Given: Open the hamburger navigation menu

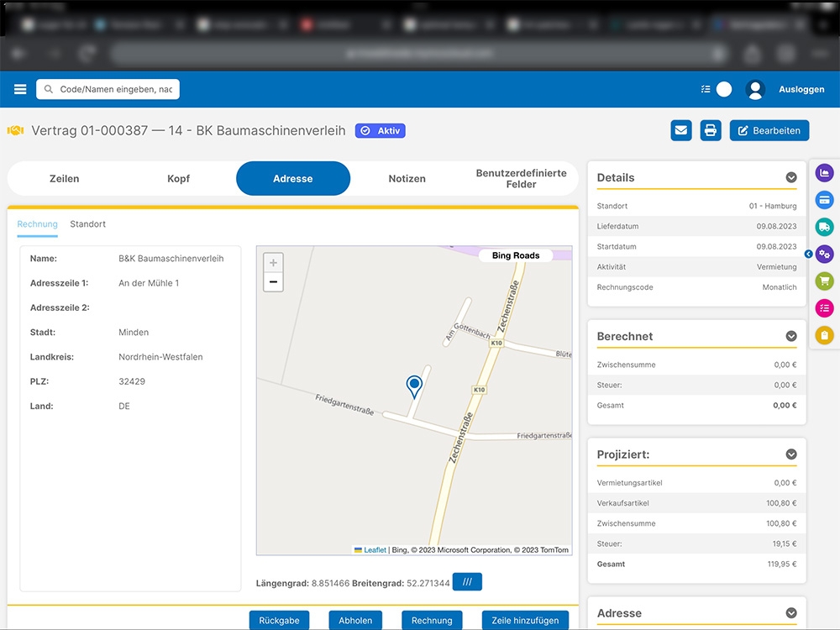Looking at the screenshot, I should (20, 89).
